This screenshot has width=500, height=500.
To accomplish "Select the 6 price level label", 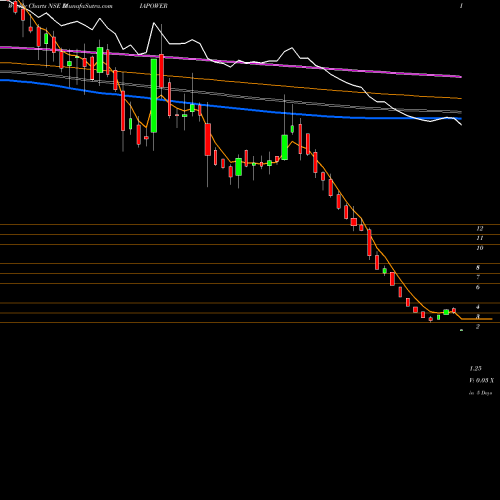I will tap(478, 287).
